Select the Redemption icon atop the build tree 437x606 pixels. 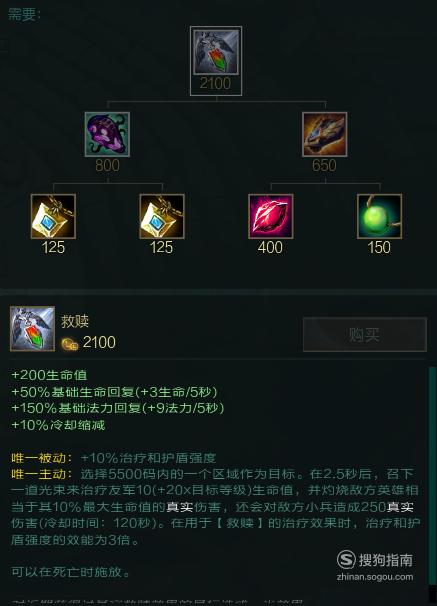tap(216, 52)
